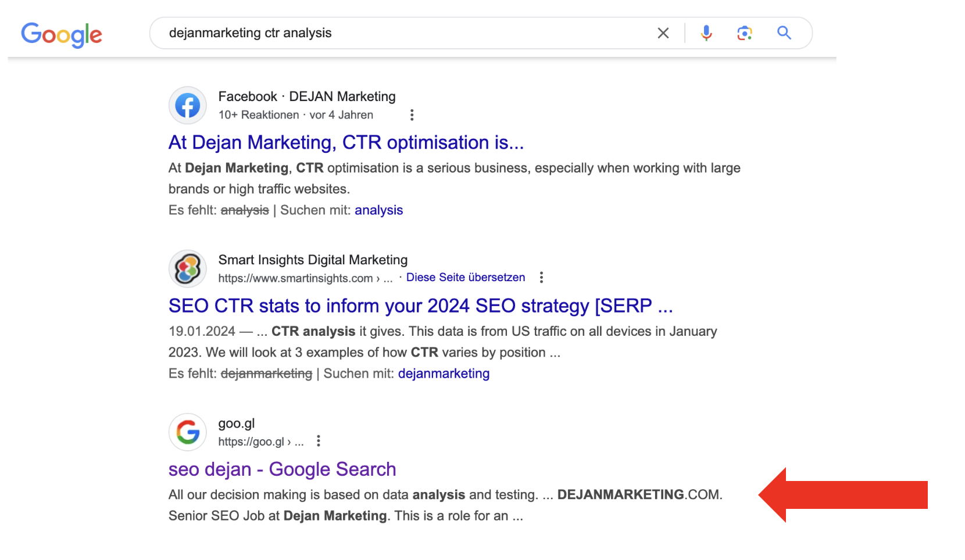Click the Facebook favicon on the first result
Image resolution: width=965 pixels, height=560 pixels.
[x=187, y=105]
